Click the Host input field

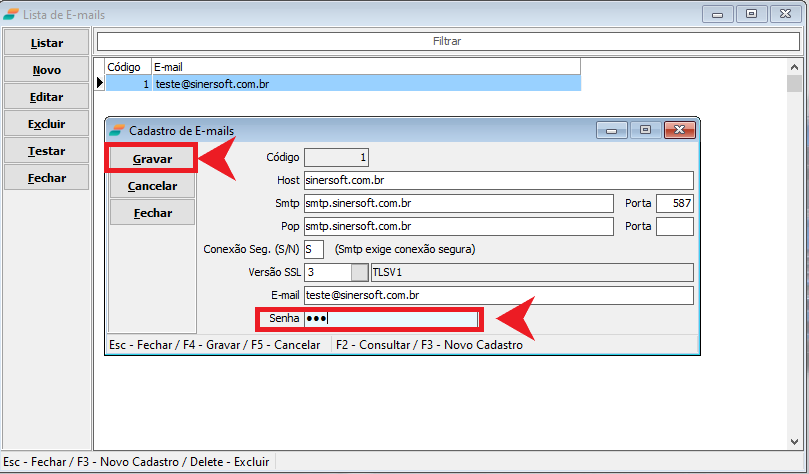pos(498,180)
